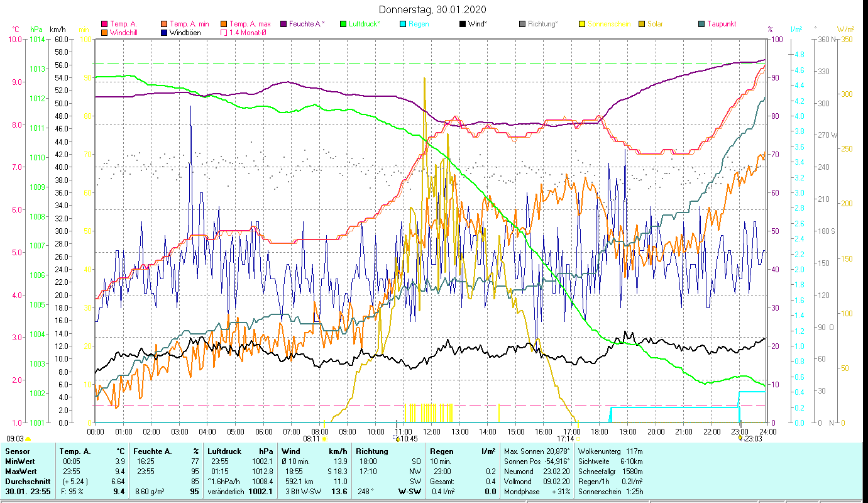Click the 'Sichtweite 6-10km' entry

(610, 462)
